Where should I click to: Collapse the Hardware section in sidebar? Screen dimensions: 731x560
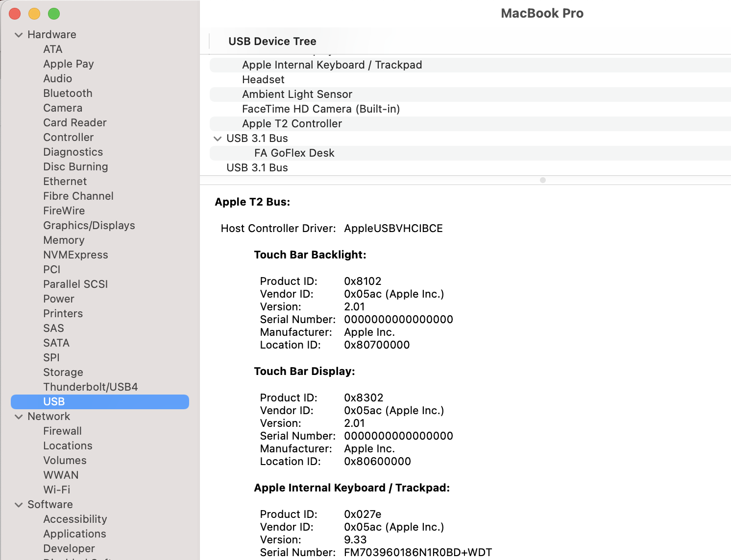(19, 34)
